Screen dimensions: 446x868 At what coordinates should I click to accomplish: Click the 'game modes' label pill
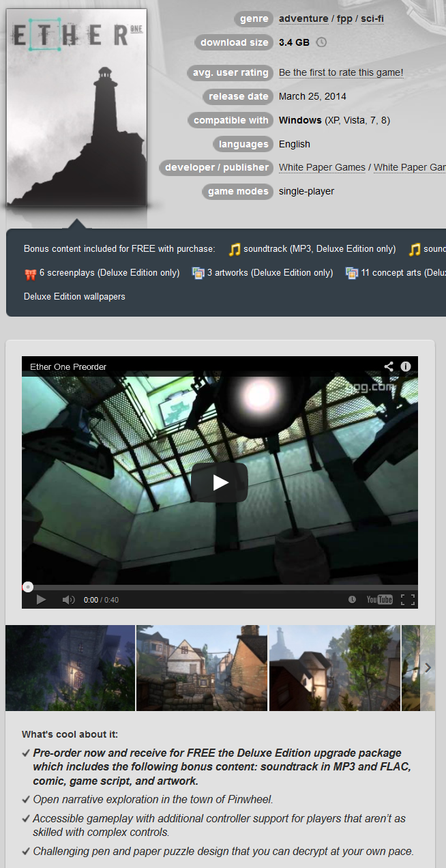point(238,191)
